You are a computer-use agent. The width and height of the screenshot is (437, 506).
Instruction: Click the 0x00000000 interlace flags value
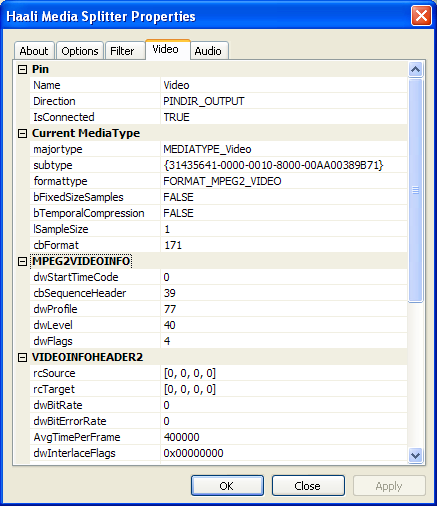193,453
